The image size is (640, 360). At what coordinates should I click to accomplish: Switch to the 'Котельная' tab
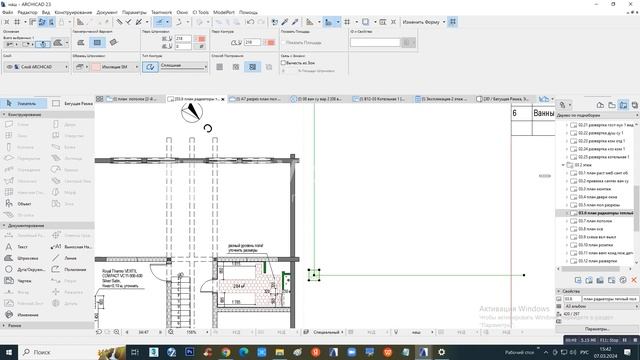tap(381, 99)
